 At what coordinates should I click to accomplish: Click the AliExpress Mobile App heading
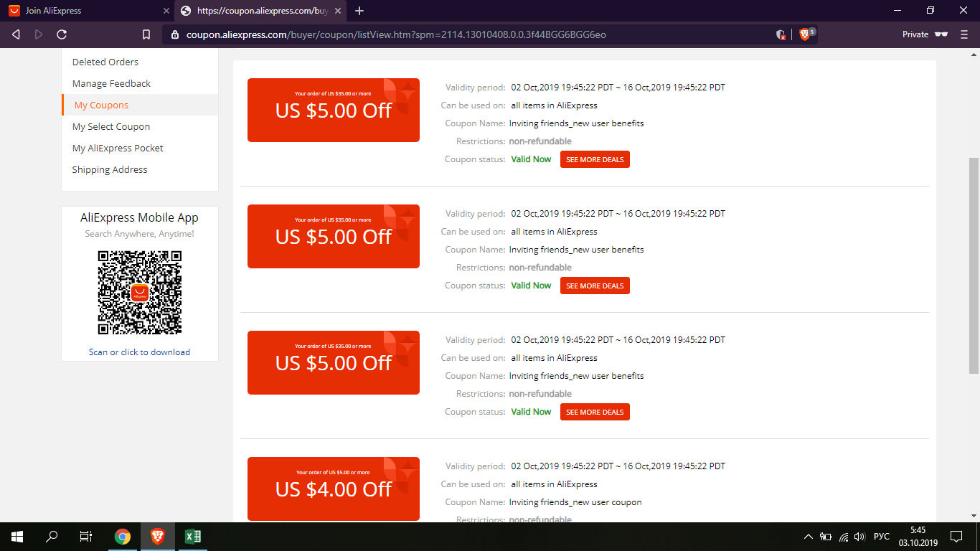(x=140, y=218)
